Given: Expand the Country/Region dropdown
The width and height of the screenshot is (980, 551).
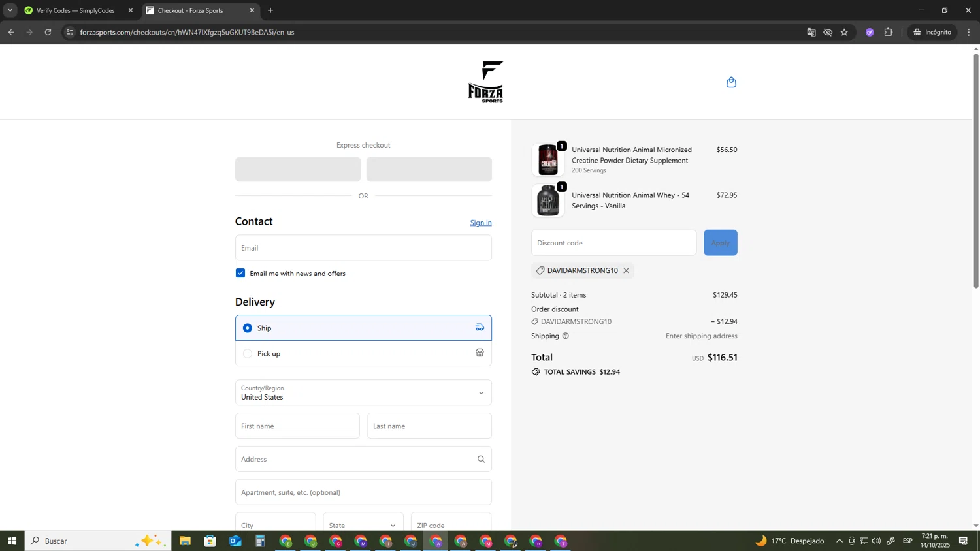Looking at the screenshot, I should point(363,392).
